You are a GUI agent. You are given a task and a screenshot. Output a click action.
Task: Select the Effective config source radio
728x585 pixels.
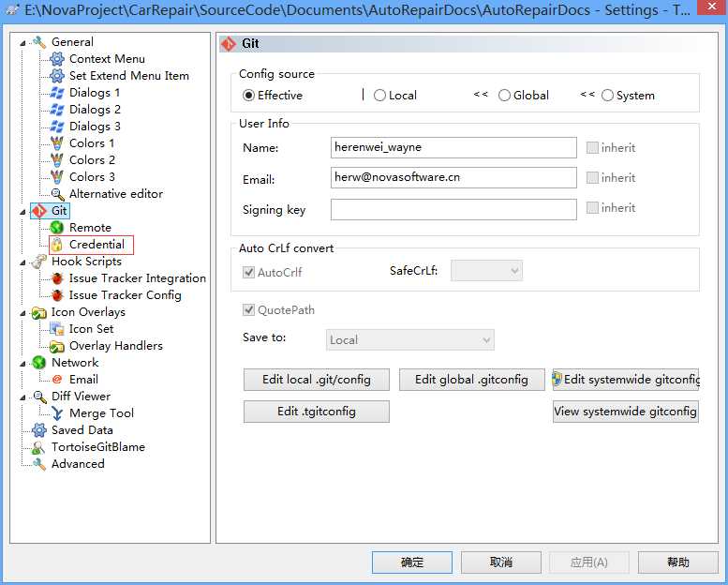[x=249, y=96]
